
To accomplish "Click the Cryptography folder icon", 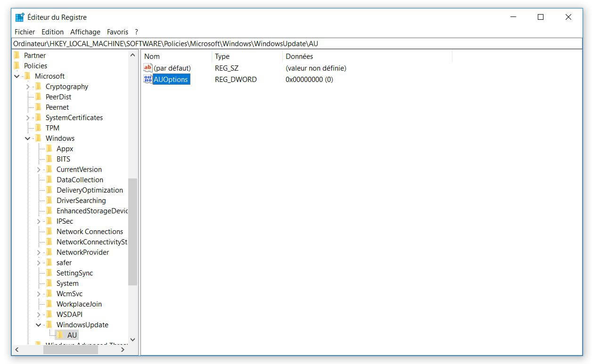I will (x=38, y=86).
